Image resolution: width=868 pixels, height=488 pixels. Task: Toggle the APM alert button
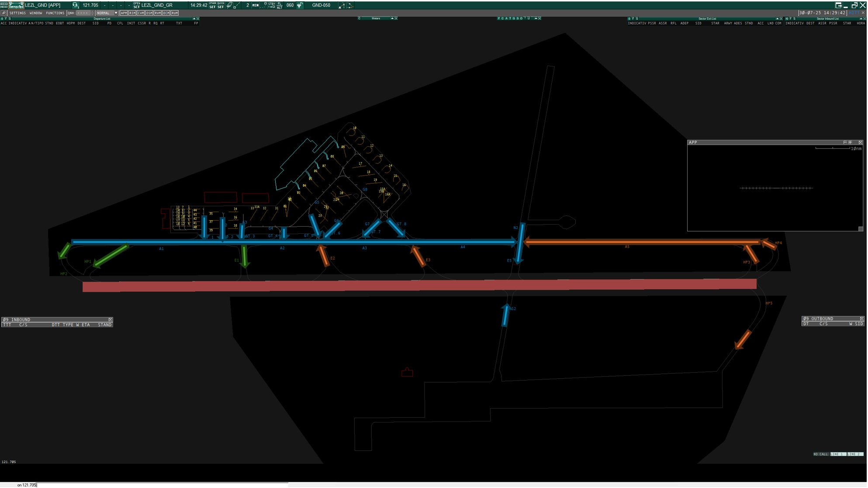(124, 13)
